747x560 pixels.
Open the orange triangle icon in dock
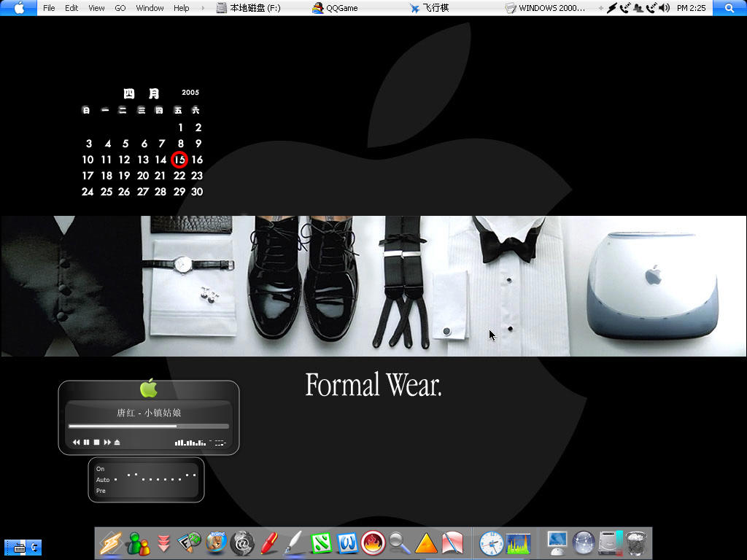coord(426,542)
